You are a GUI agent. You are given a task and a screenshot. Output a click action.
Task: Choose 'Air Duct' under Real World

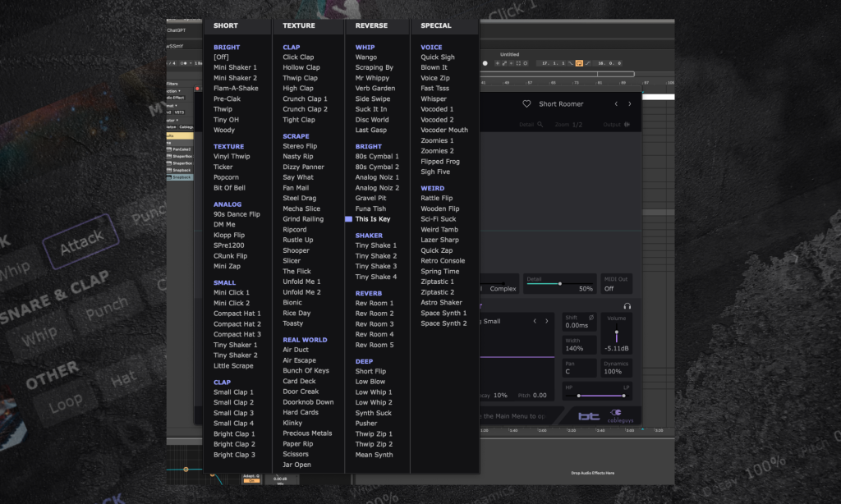pos(296,350)
